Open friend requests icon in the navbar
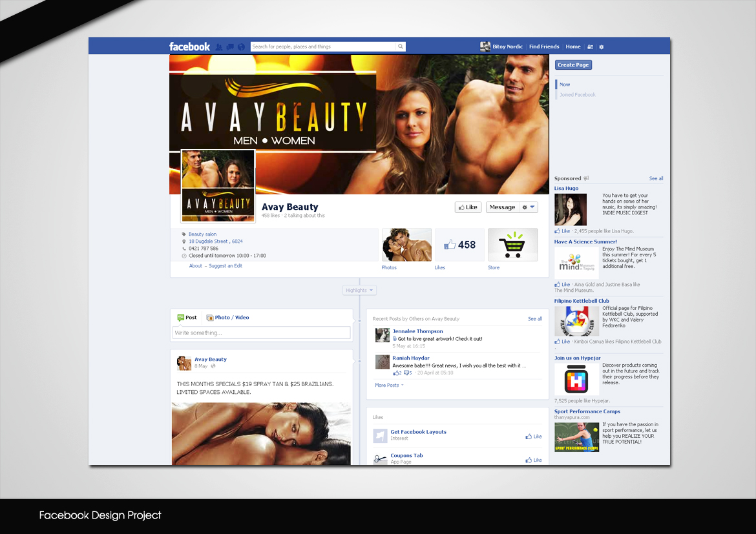Image resolution: width=756 pixels, height=534 pixels. coord(219,46)
